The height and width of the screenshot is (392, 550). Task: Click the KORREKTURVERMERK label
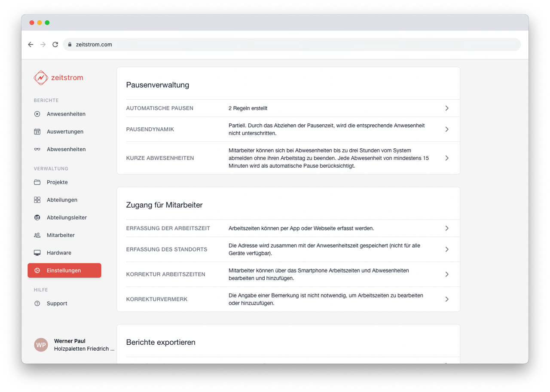tap(157, 299)
